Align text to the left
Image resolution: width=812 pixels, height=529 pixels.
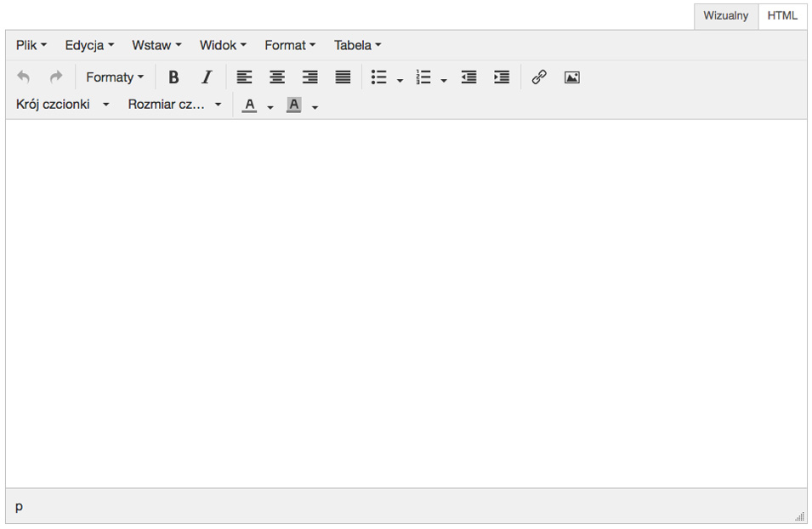click(x=244, y=77)
